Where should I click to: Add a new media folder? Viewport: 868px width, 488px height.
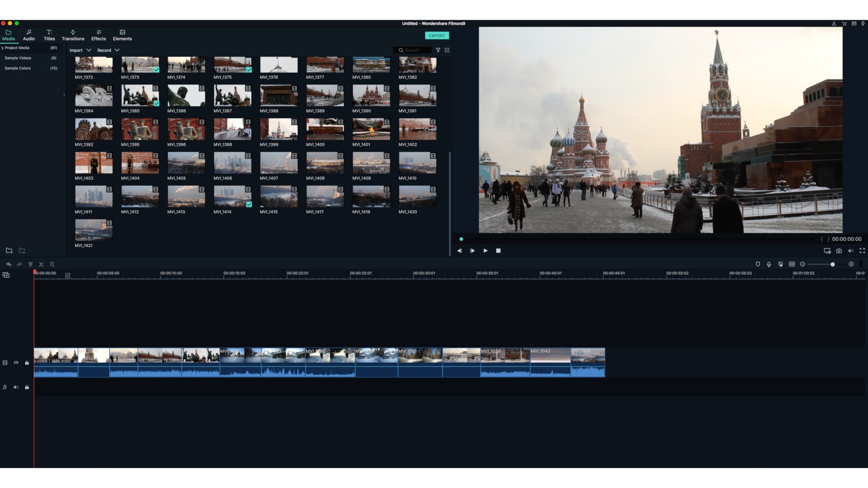click(9, 250)
